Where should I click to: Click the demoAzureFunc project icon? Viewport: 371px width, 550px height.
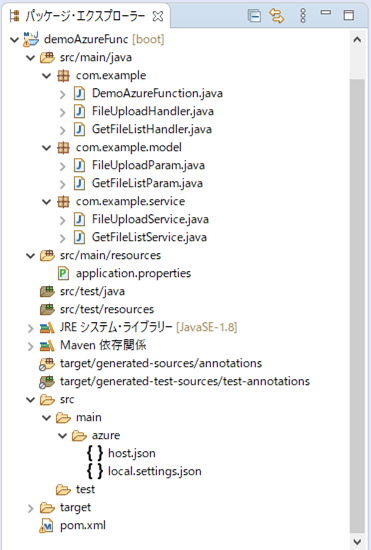[31, 39]
